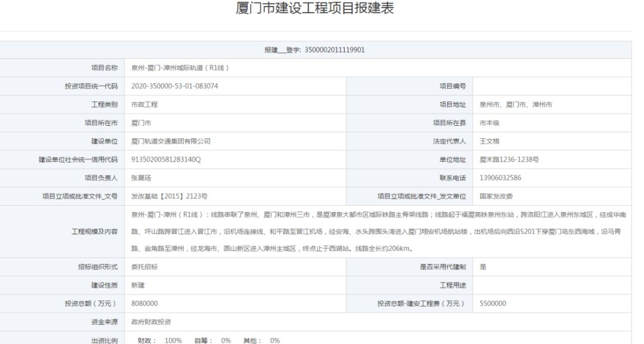644x344 pixels.
Task: Select the total investment value 8080000
Action: 145,303
